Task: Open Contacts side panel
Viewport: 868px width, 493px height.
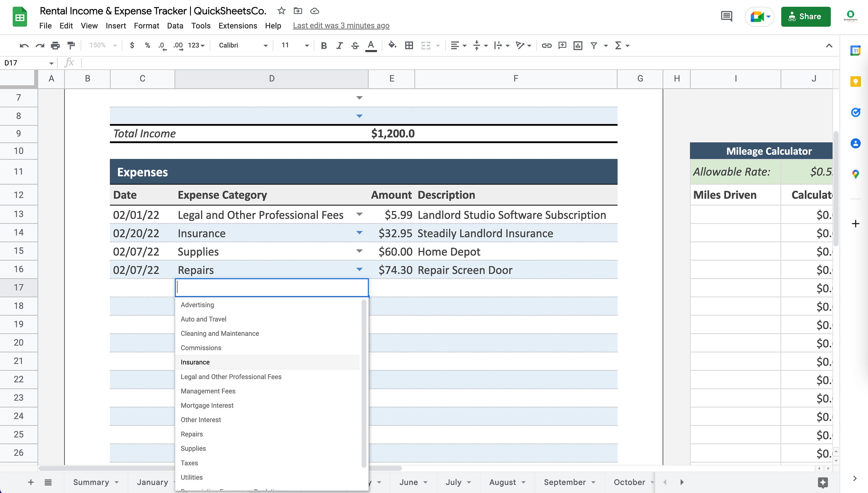Action: (856, 143)
